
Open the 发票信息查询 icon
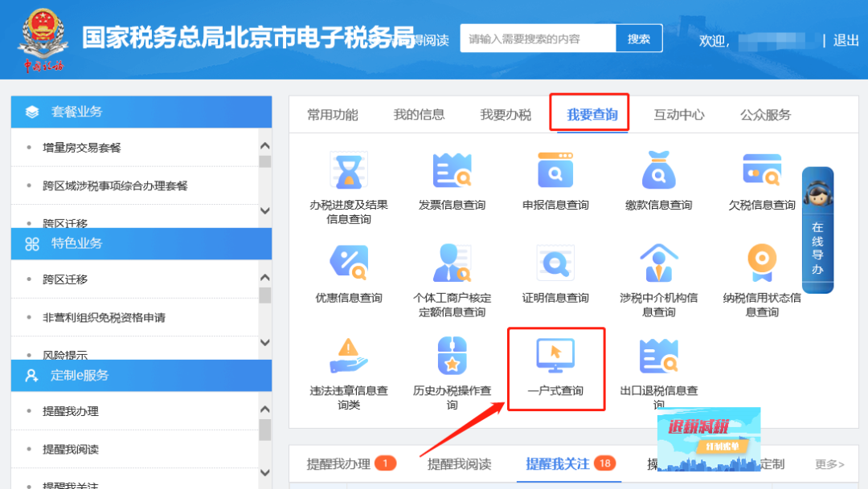(452, 171)
